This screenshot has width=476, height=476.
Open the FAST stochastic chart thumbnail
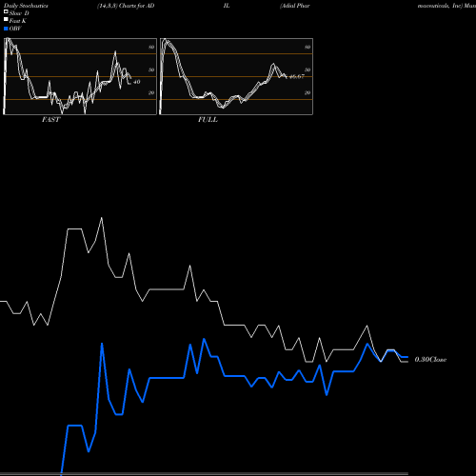point(80,76)
